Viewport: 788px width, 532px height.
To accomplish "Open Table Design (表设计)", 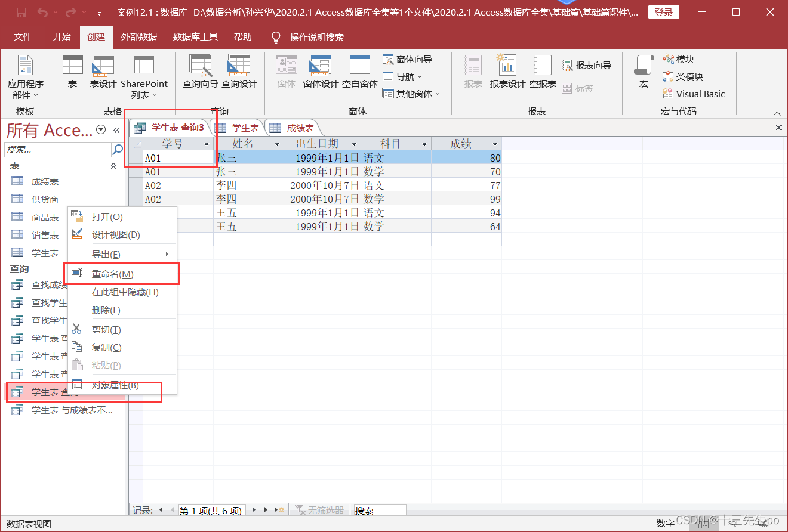I will (x=103, y=72).
